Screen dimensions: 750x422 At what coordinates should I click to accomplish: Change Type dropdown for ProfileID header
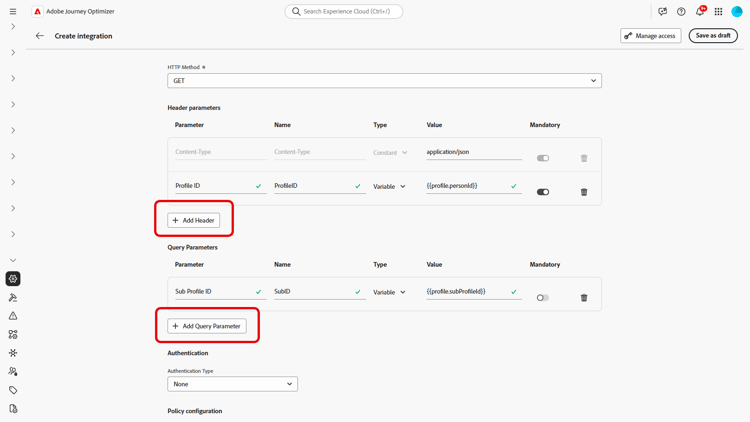click(x=390, y=186)
